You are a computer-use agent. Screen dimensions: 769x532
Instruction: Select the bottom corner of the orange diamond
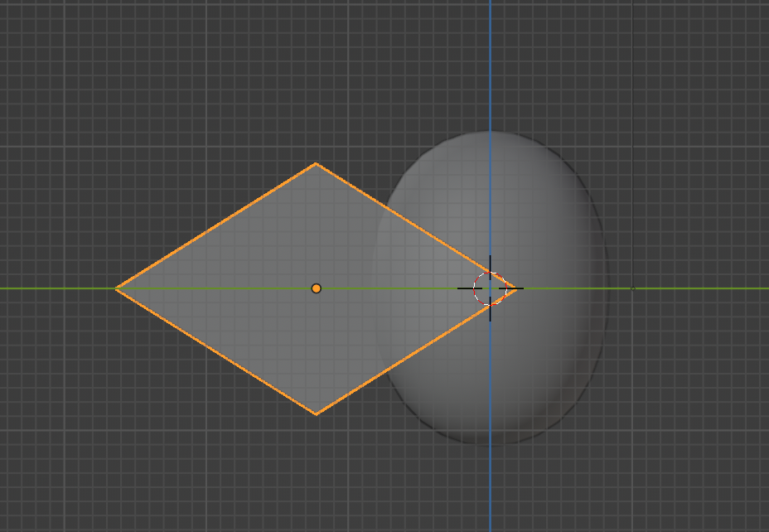tap(316, 414)
